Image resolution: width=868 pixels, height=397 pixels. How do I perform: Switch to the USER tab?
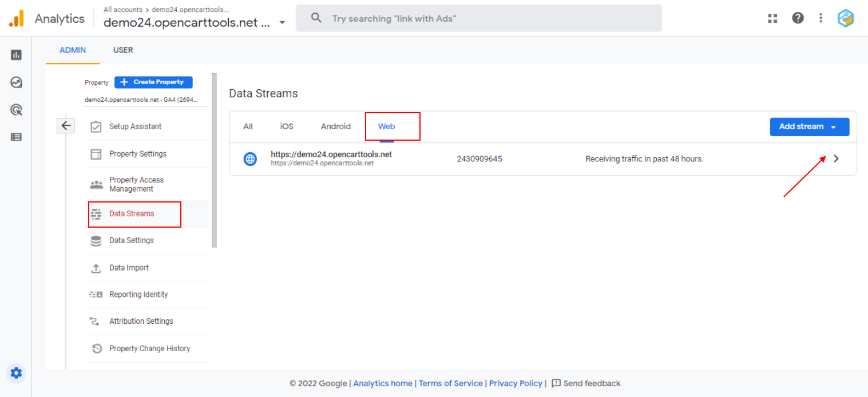click(x=123, y=50)
